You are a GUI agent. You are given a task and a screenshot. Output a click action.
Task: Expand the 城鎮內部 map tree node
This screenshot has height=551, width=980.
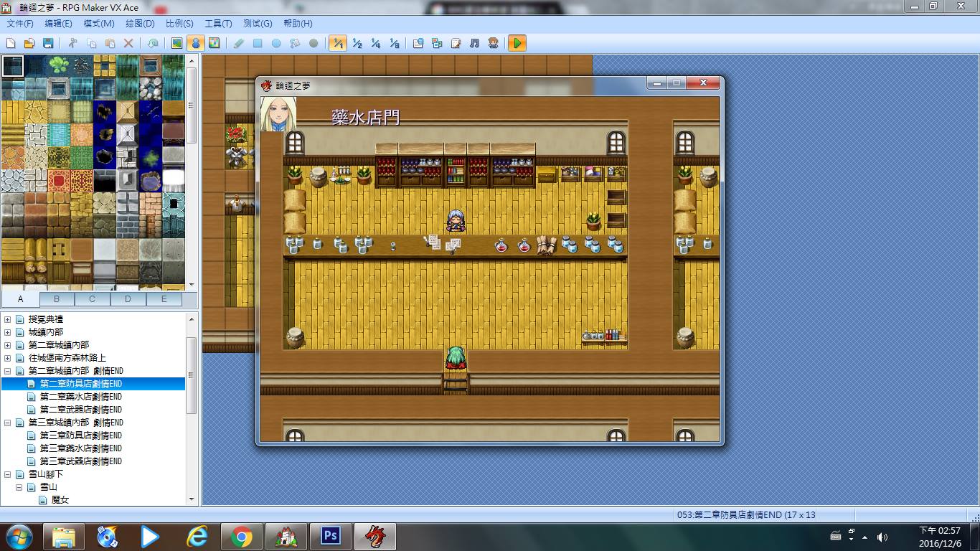coord(7,332)
